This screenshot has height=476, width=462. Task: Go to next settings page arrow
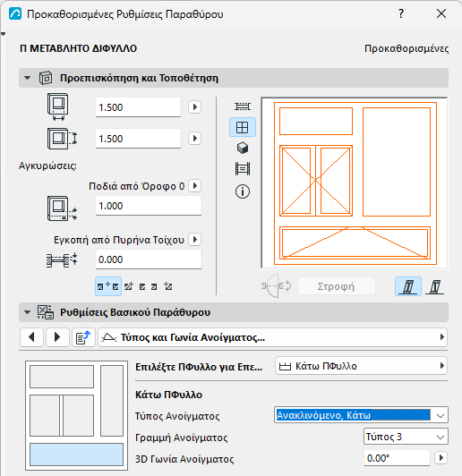click(57, 337)
